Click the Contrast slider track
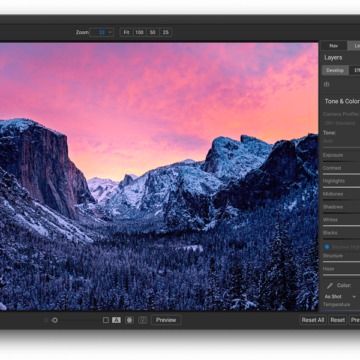360x360 pixels. (x=341, y=174)
